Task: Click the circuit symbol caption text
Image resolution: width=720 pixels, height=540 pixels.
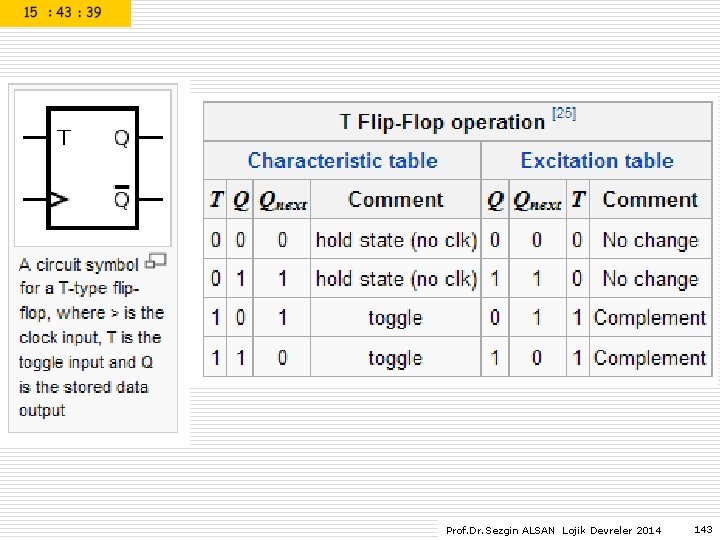Action: click(92, 338)
